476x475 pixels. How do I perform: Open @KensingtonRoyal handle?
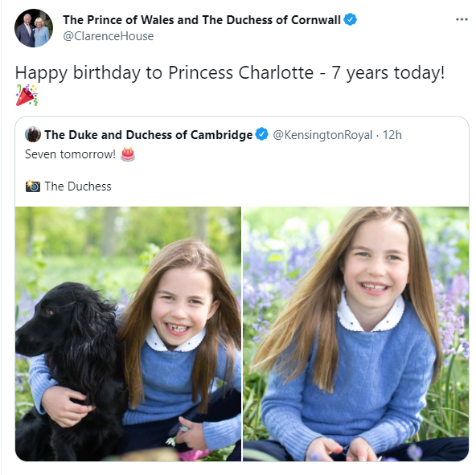[322, 135]
